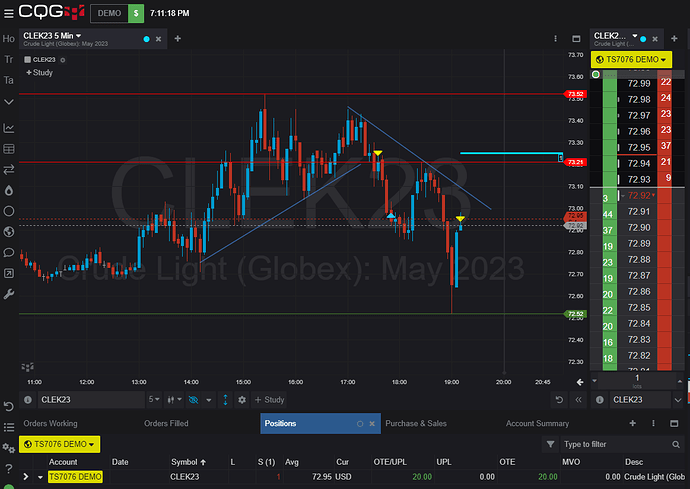Click the circle icon in left sidebar
This screenshot has width=690, height=489.
click(x=9, y=211)
